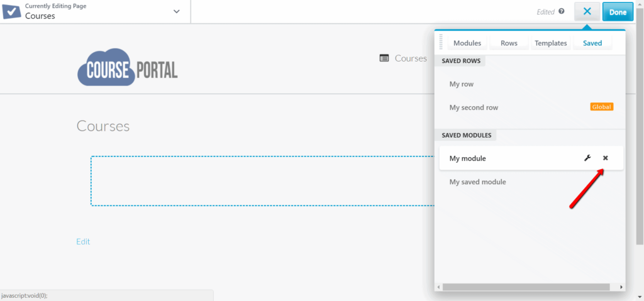Click the wrench edit icon on My module
Image resolution: width=644 pixels, height=301 pixels.
[587, 158]
